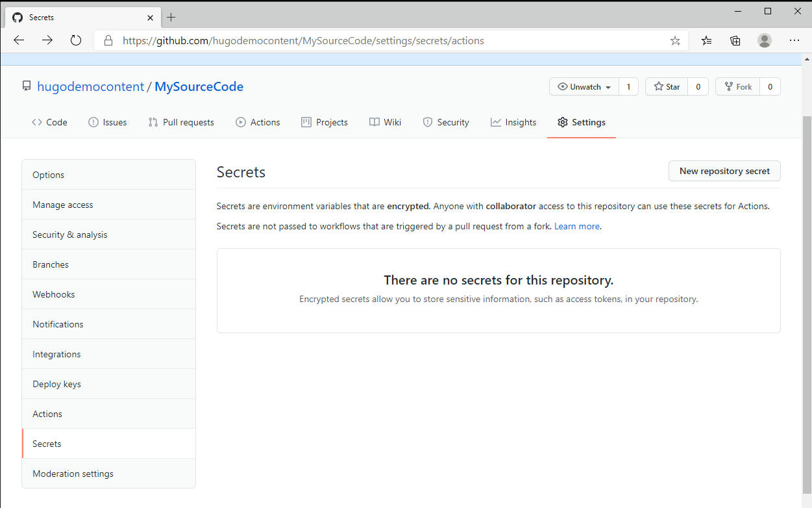This screenshot has height=508, width=812.
Task: Click the gear icon on the Settings tab
Action: [562, 122]
